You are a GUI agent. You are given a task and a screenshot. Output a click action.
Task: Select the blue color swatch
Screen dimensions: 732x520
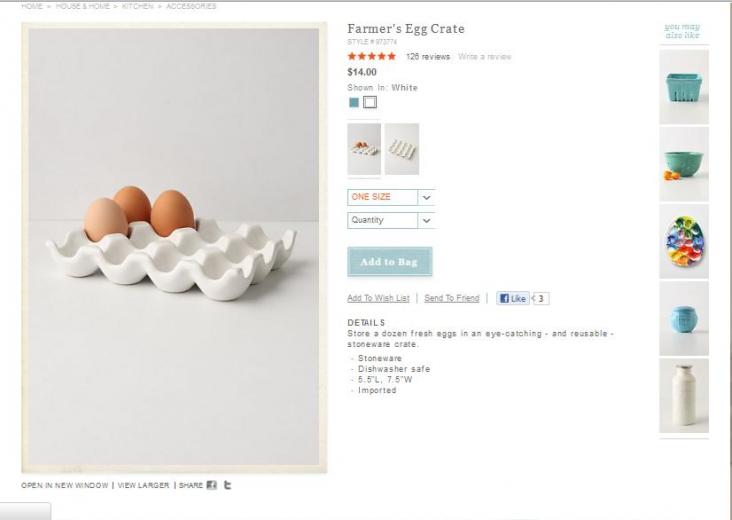click(354, 102)
